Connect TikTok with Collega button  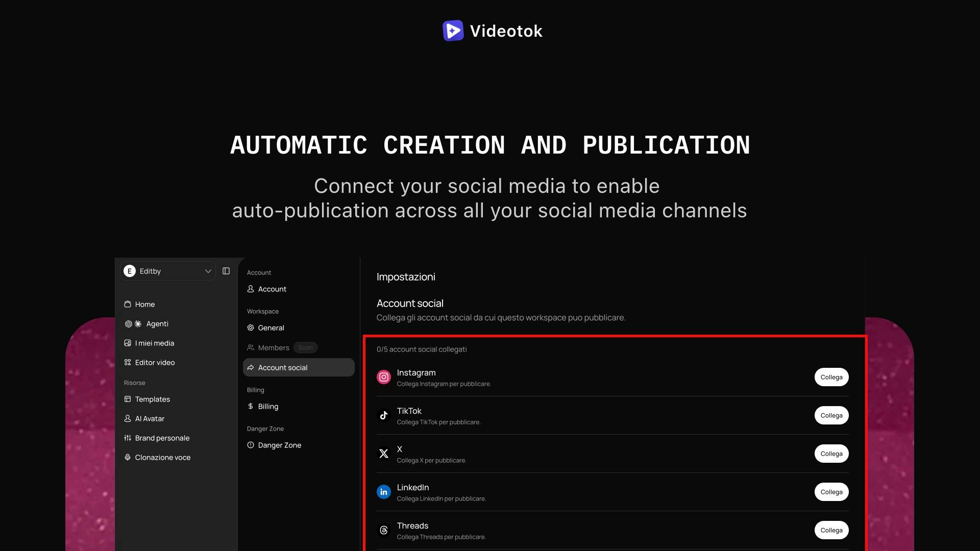click(831, 415)
